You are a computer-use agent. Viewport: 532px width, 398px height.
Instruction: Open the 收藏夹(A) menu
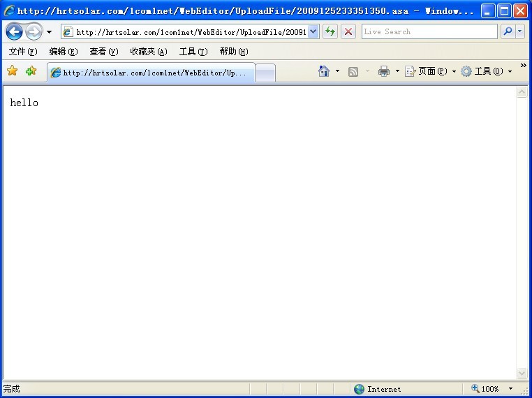click(149, 52)
